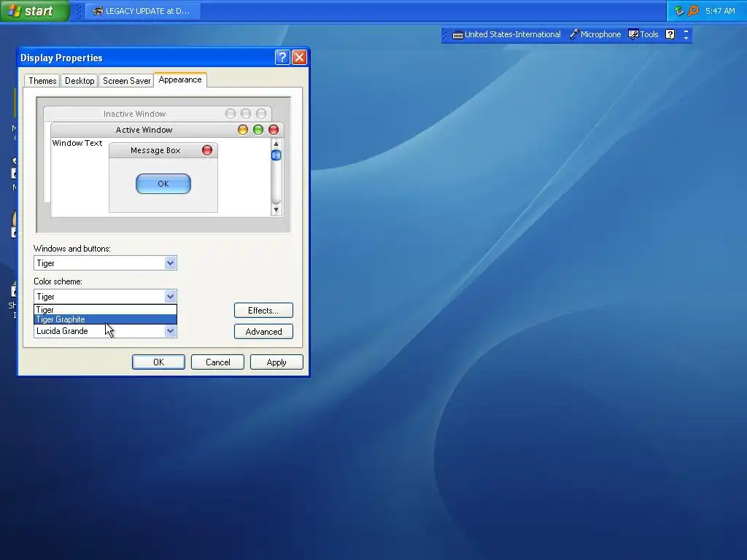The width and height of the screenshot is (747, 560).
Task: Click preview scrollbar up arrow
Action: pyautogui.click(x=276, y=144)
